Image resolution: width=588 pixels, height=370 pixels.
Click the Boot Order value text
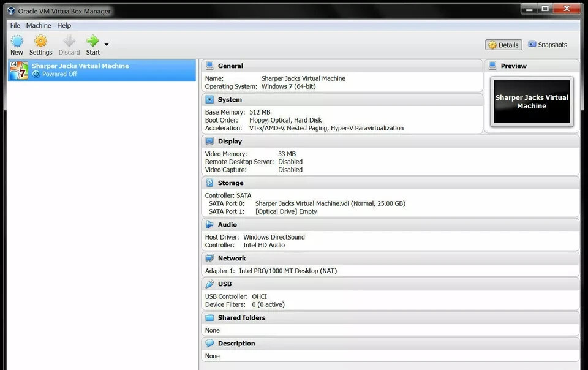[x=285, y=120]
